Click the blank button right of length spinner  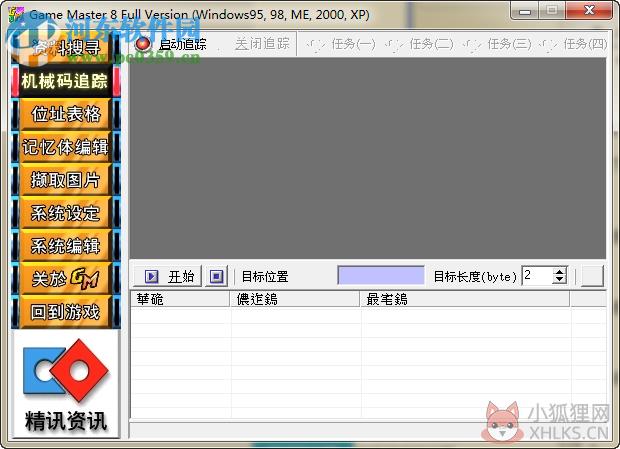coord(592,275)
